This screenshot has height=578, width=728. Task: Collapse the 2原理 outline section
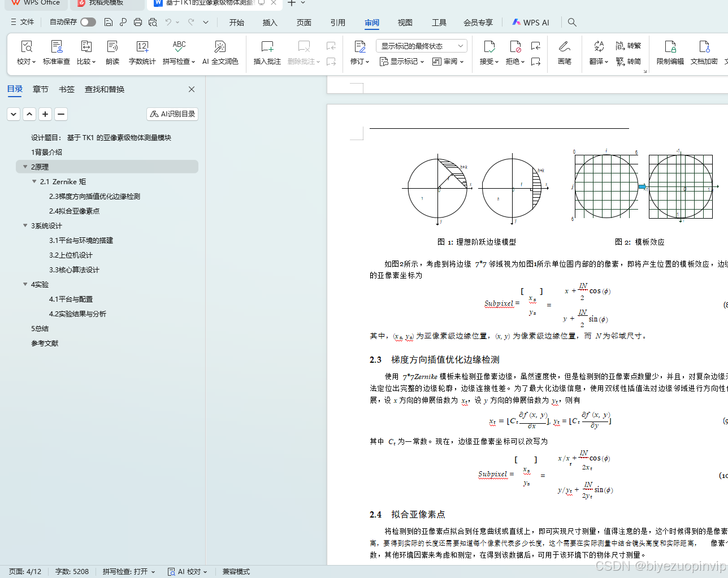coord(25,167)
